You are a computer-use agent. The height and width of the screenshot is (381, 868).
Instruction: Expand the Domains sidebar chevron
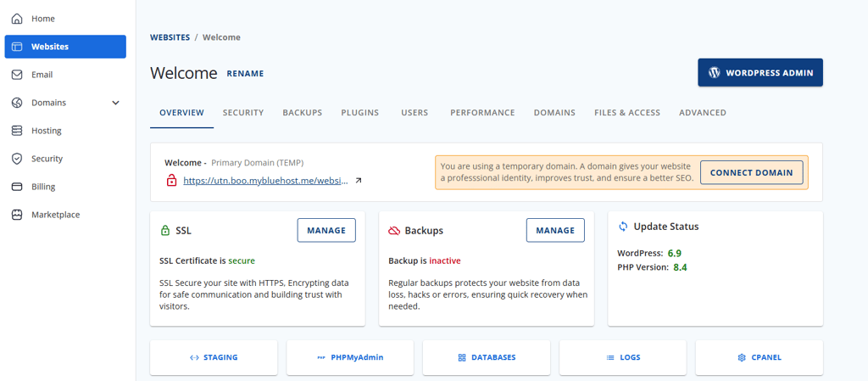[x=115, y=103]
